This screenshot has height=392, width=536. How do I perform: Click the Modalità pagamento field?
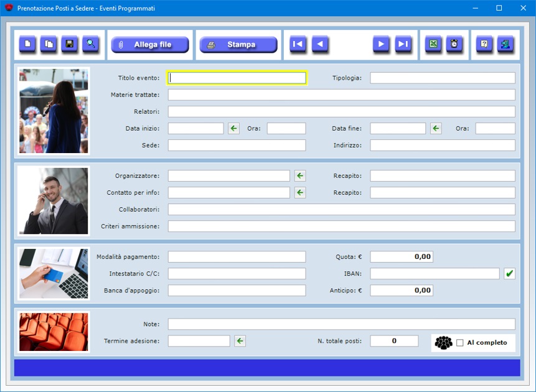pyautogui.click(x=237, y=256)
